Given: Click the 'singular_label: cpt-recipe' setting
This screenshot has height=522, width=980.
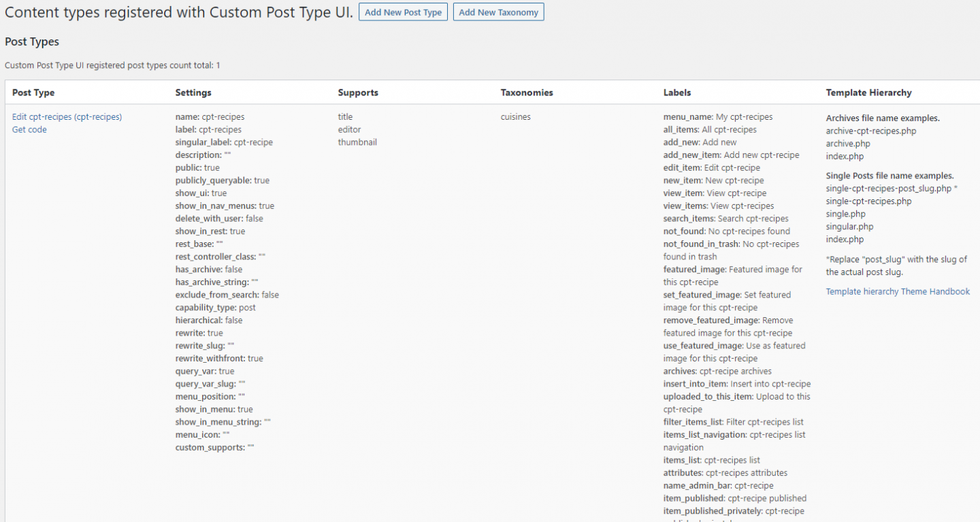Looking at the screenshot, I should [224, 143].
